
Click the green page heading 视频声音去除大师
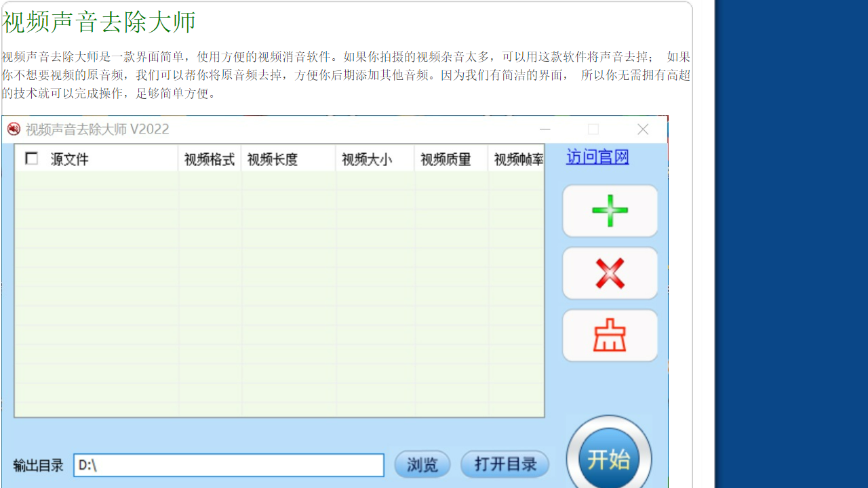(x=99, y=22)
